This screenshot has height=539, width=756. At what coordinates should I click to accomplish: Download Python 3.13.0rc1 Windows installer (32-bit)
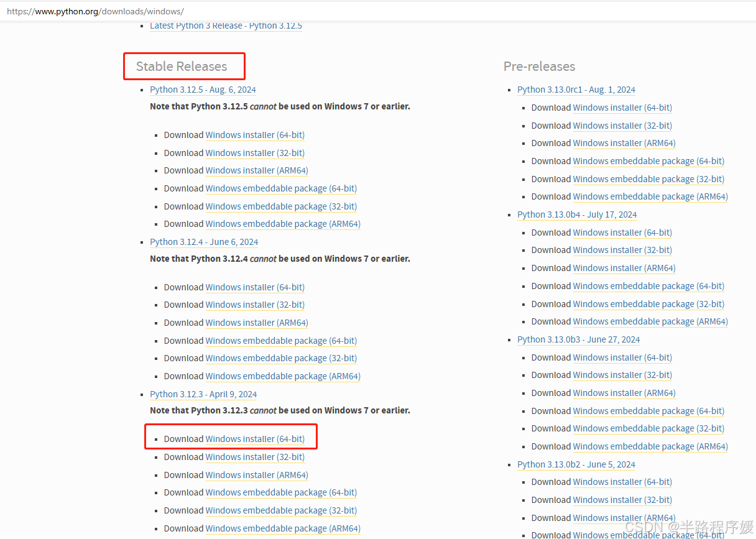point(622,126)
